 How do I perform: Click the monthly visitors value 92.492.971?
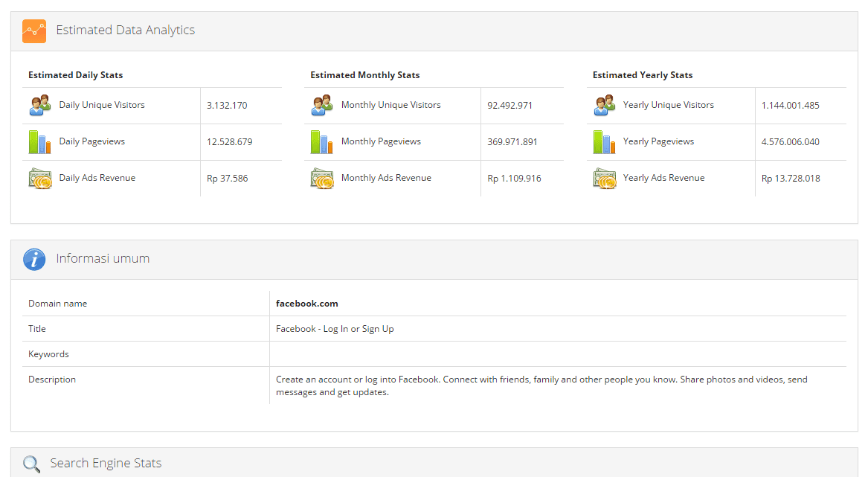(x=509, y=105)
